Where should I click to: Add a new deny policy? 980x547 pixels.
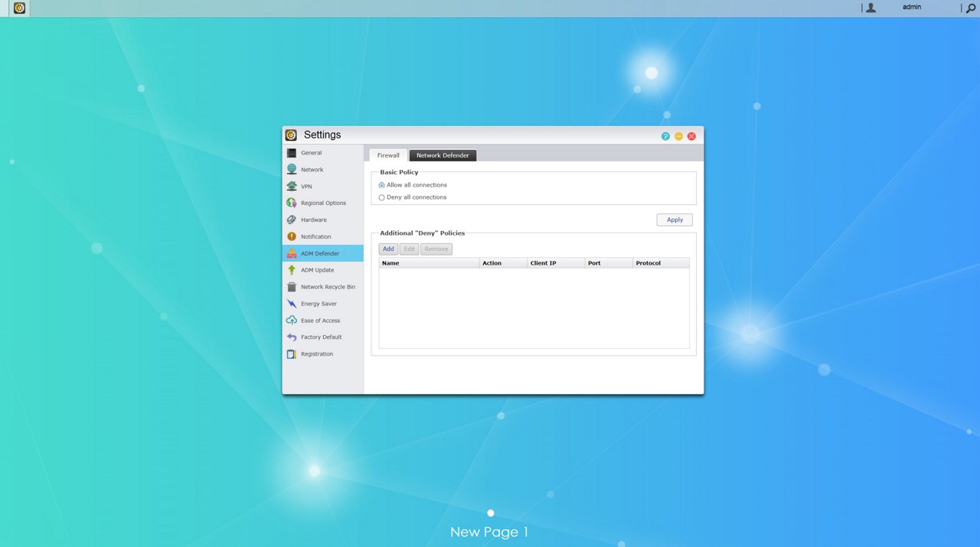point(388,249)
